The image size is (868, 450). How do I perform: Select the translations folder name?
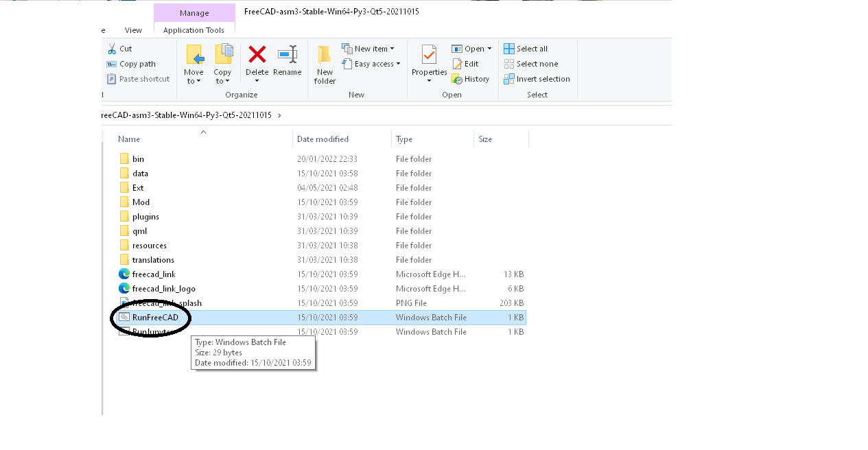(153, 260)
